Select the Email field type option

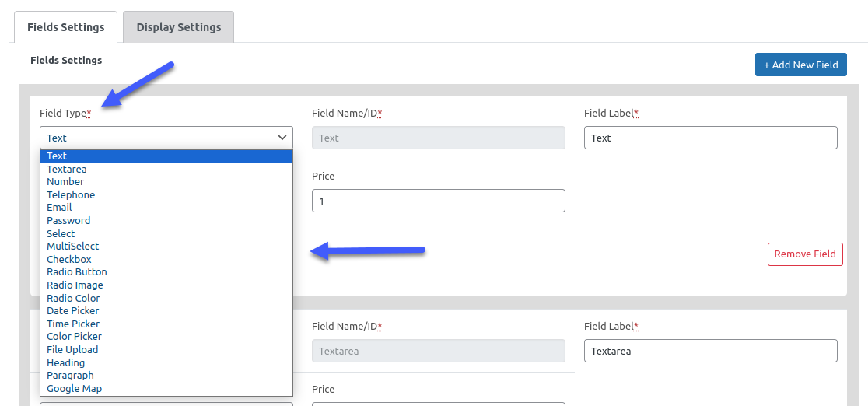tap(59, 208)
